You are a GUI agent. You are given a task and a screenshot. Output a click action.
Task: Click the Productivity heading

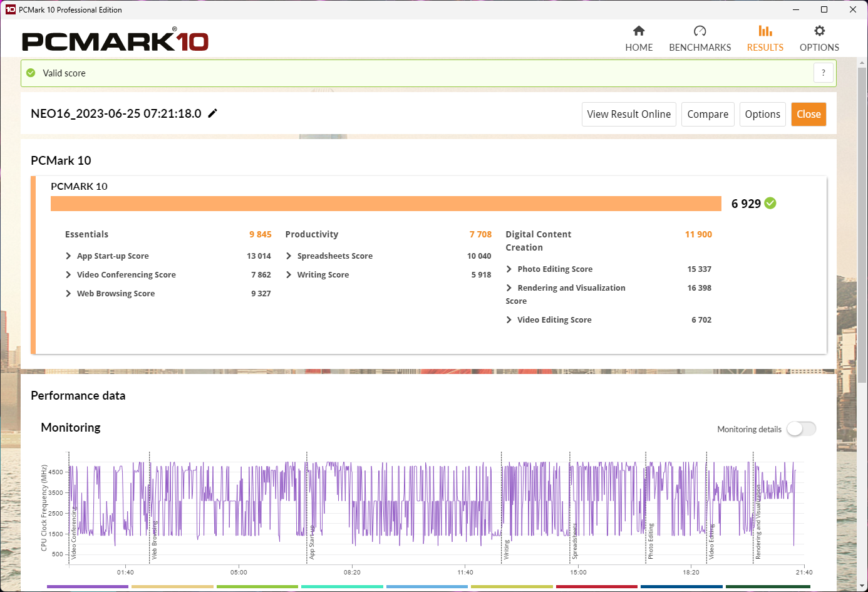coord(312,234)
